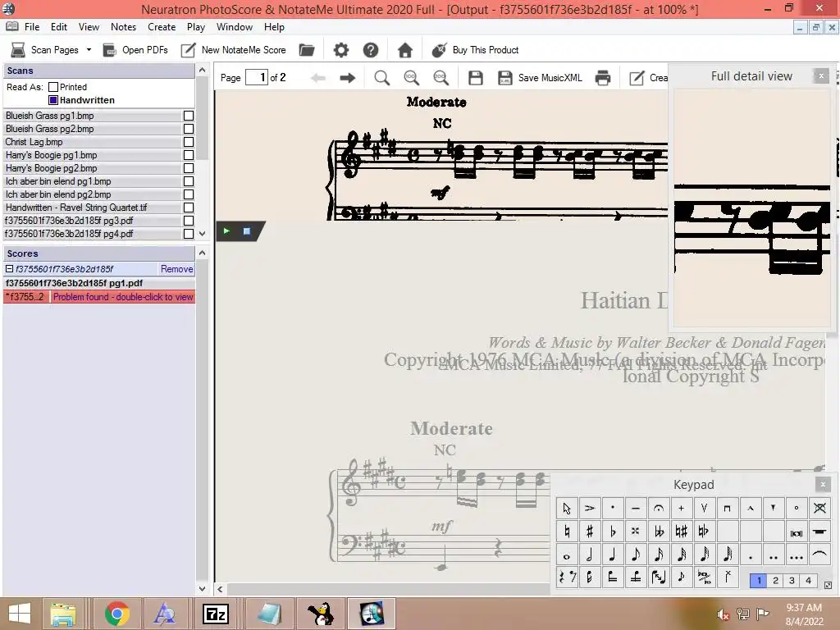Screen dimensions: 840x630
Task: Switch to Keypad layout 3
Action: 792,580
